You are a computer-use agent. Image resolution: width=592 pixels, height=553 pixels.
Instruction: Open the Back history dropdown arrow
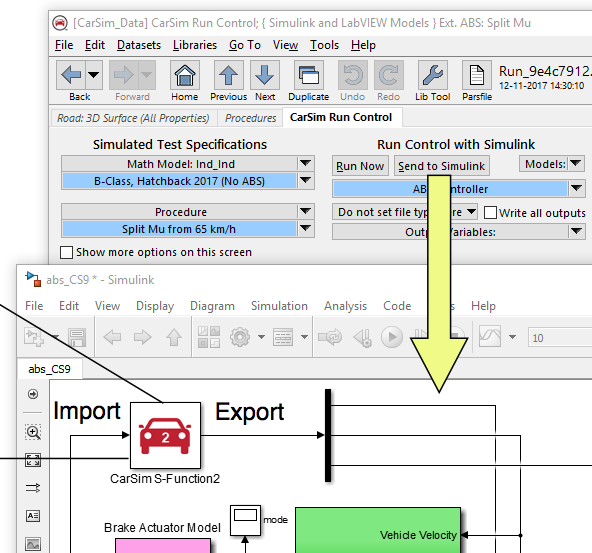[x=94, y=75]
